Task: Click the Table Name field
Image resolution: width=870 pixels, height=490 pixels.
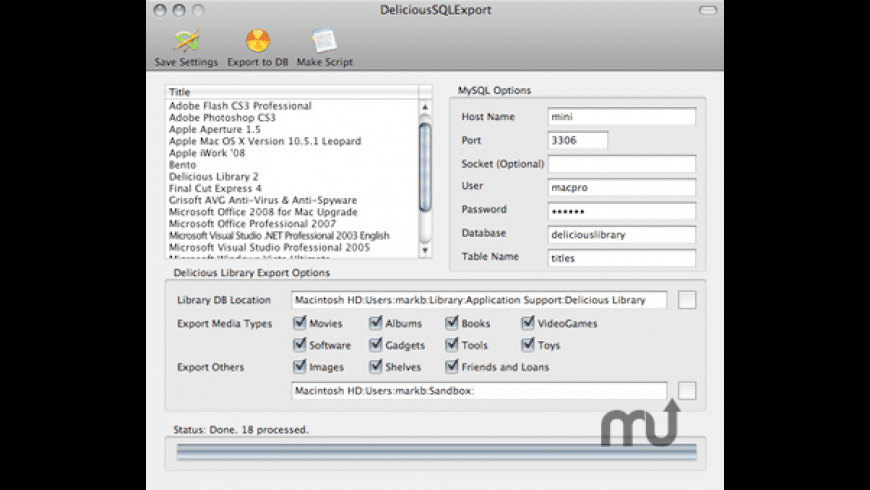Action: [x=621, y=258]
